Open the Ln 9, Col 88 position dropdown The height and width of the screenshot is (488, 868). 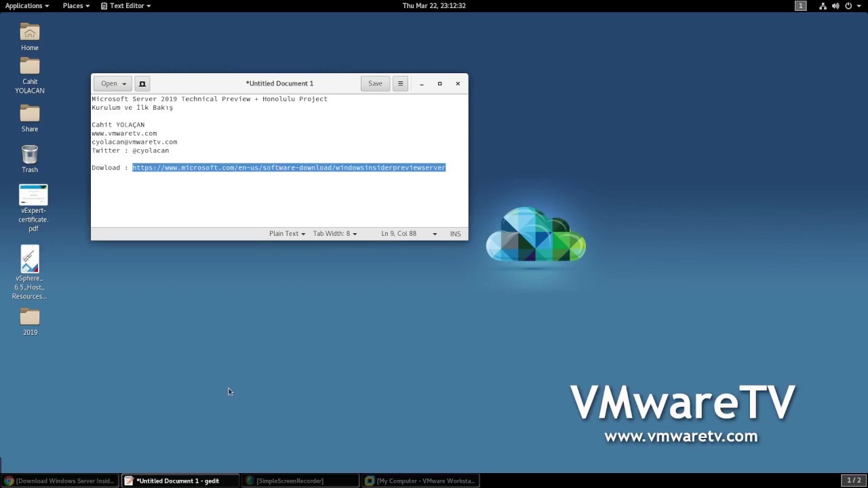[x=409, y=234]
